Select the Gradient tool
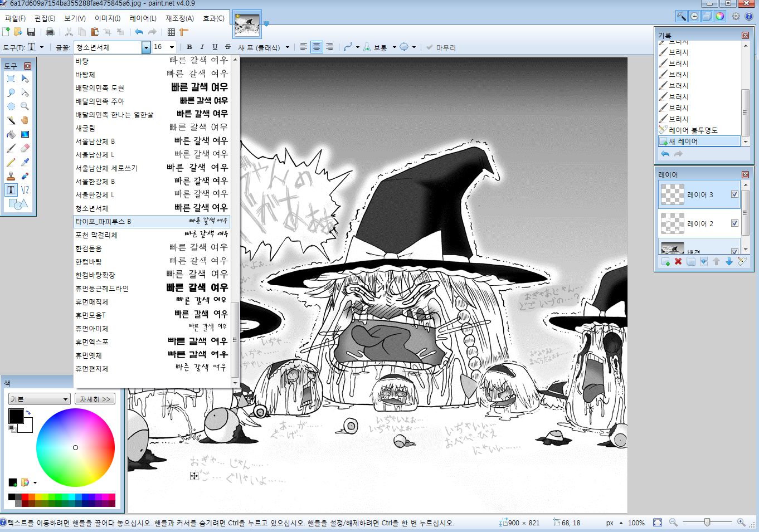Image resolution: width=759 pixels, height=532 pixels. point(25,134)
